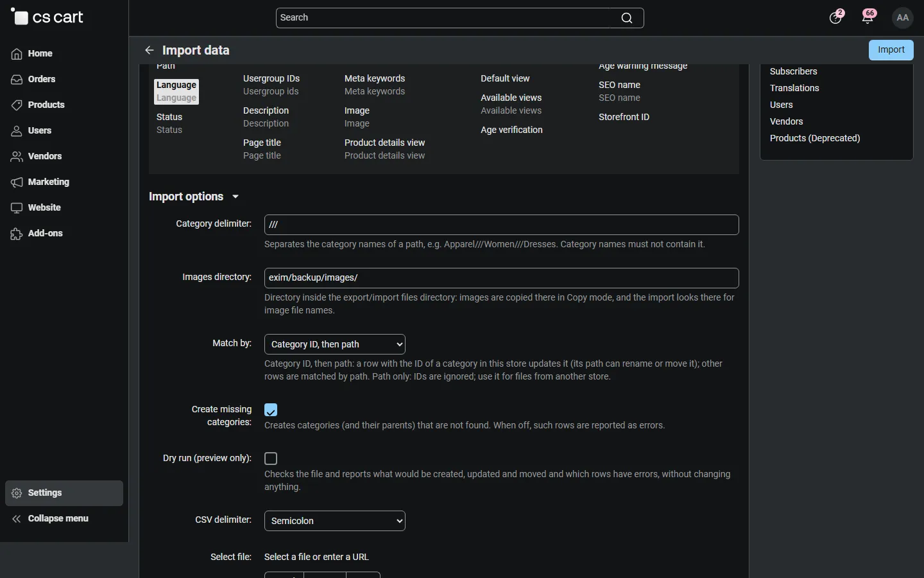Click the highlighted Language field
Screen dimensions: 924x578
[176, 92]
